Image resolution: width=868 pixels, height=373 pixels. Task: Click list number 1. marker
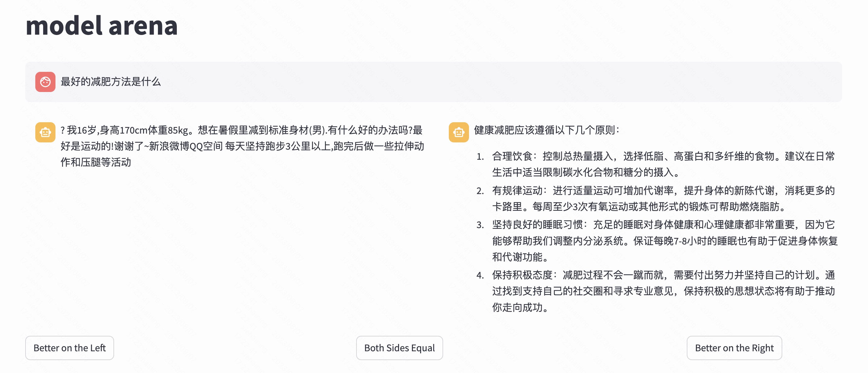tap(480, 157)
